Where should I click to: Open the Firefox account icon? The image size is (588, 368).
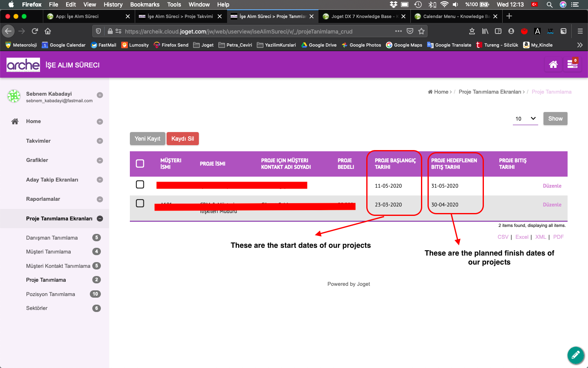pos(511,31)
